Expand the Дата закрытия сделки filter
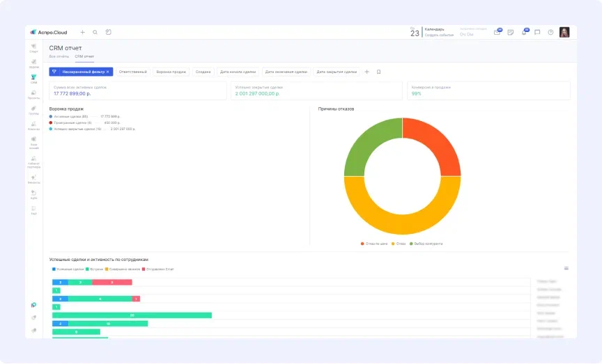 pos(336,72)
